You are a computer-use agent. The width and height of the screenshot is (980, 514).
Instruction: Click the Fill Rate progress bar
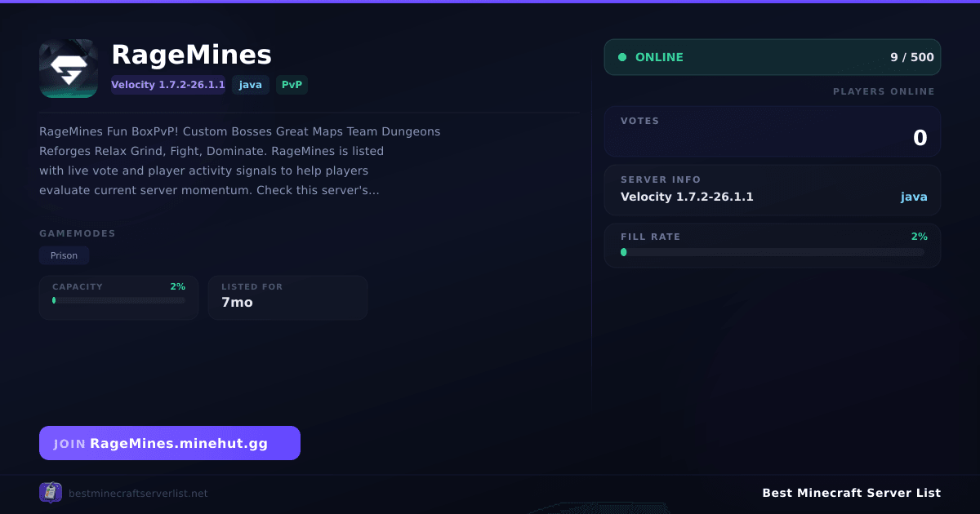tap(773, 252)
